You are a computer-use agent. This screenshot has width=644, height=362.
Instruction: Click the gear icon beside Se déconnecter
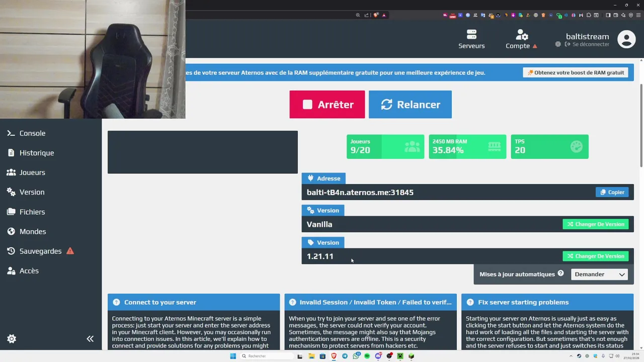(x=558, y=44)
